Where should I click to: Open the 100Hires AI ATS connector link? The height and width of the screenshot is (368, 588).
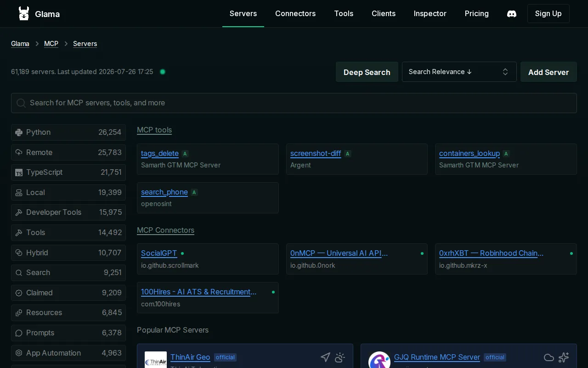(199, 292)
